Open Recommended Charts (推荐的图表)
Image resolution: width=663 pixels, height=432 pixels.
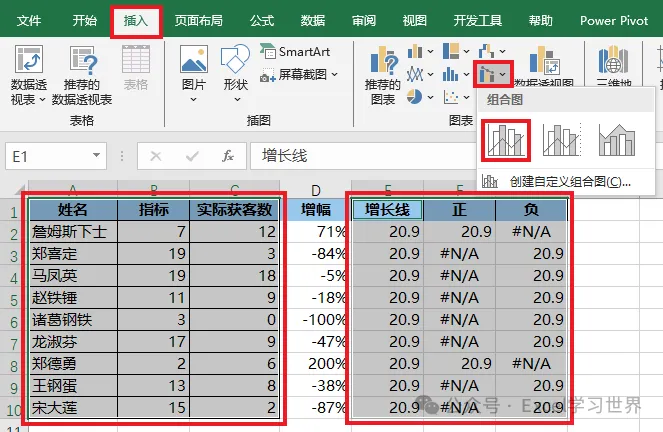(x=384, y=75)
